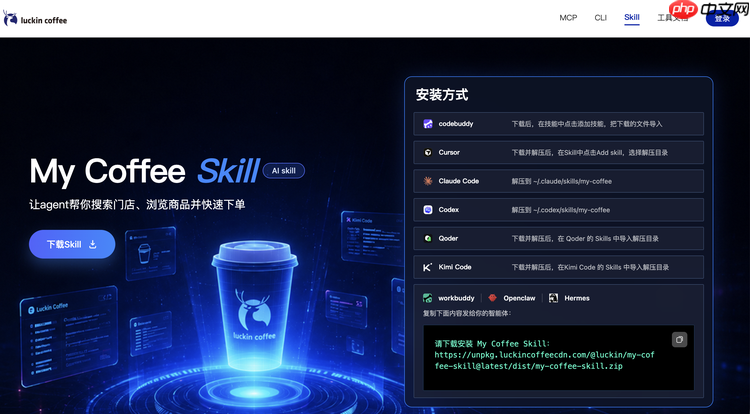Image resolution: width=750 pixels, height=414 pixels.
Task: Click the blue login button
Action: coord(722,19)
